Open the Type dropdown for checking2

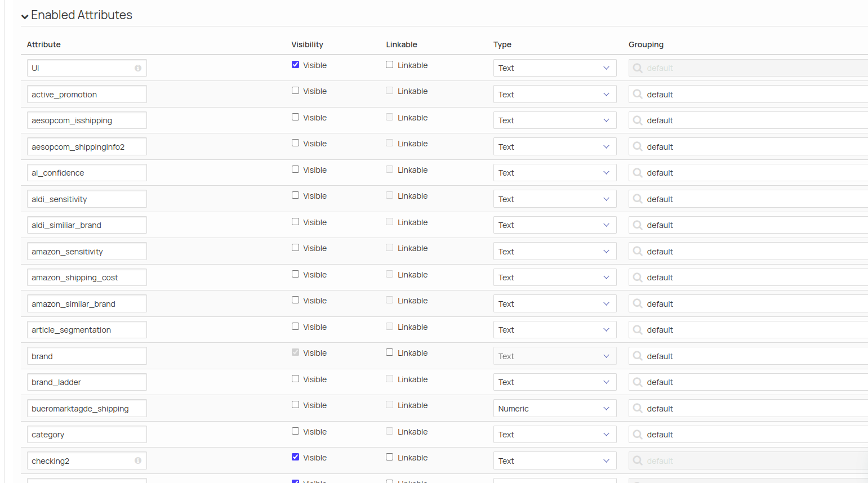click(x=555, y=460)
